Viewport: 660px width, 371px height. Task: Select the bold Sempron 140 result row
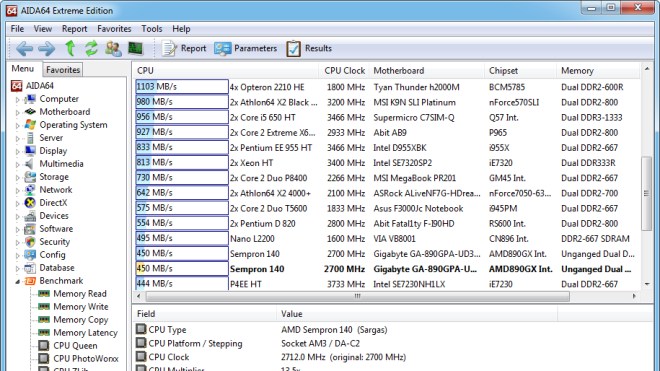point(387,269)
